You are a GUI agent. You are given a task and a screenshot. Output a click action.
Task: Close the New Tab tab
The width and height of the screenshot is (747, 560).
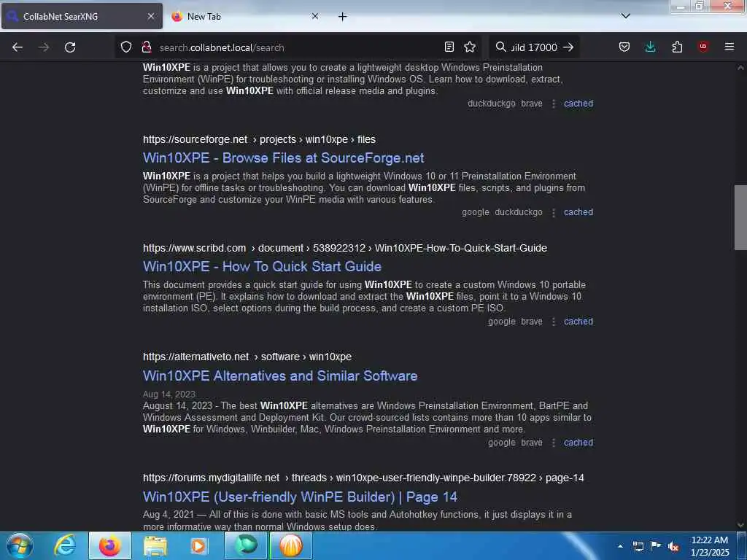point(315,16)
